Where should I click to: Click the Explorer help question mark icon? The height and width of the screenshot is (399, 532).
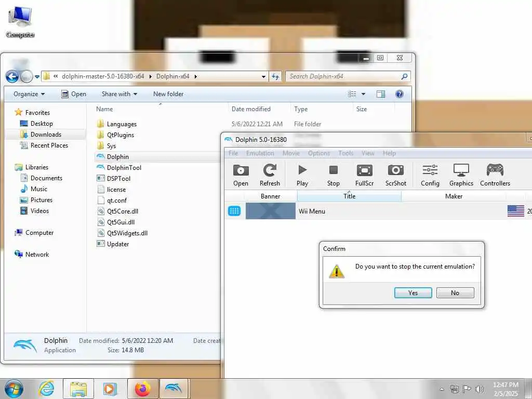400,94
